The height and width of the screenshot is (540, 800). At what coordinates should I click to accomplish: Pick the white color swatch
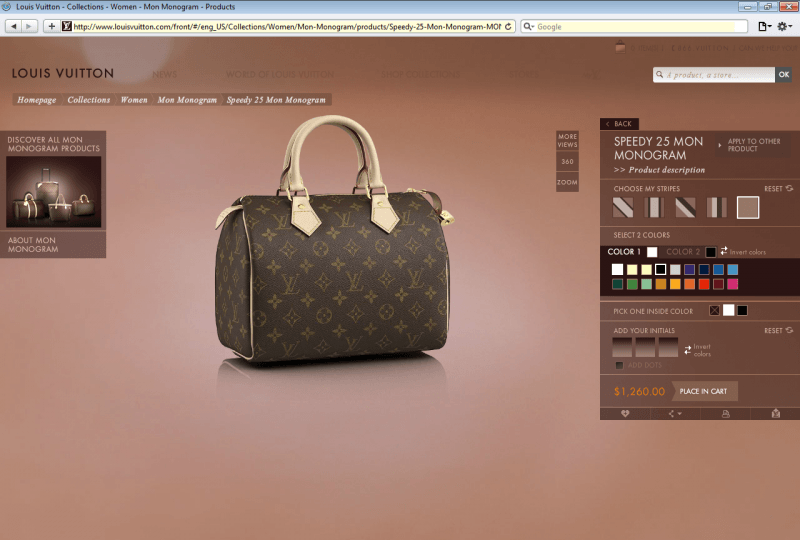click(x=617, y=269)
